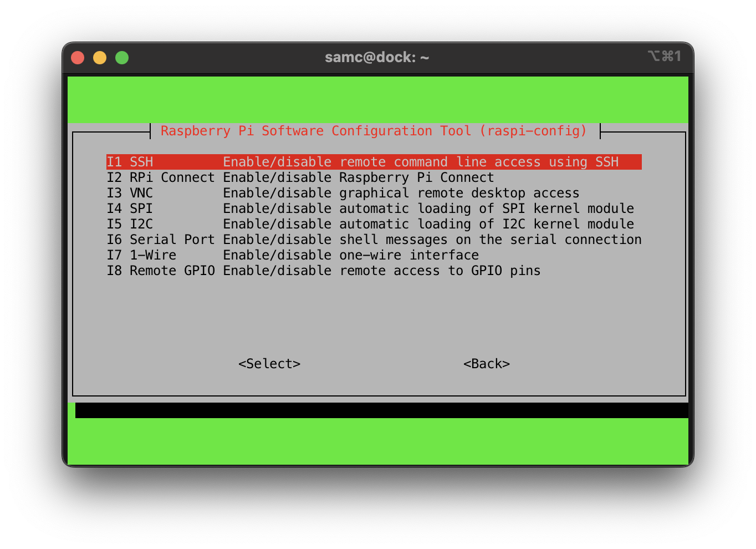
Task: Click the ⌥⌘1 shortcut indicator in title bar
Action: pyautogui.click(x=664, y=56)
